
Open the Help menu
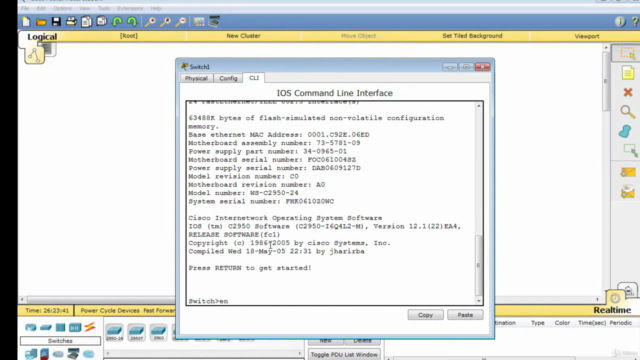[156, 8]
